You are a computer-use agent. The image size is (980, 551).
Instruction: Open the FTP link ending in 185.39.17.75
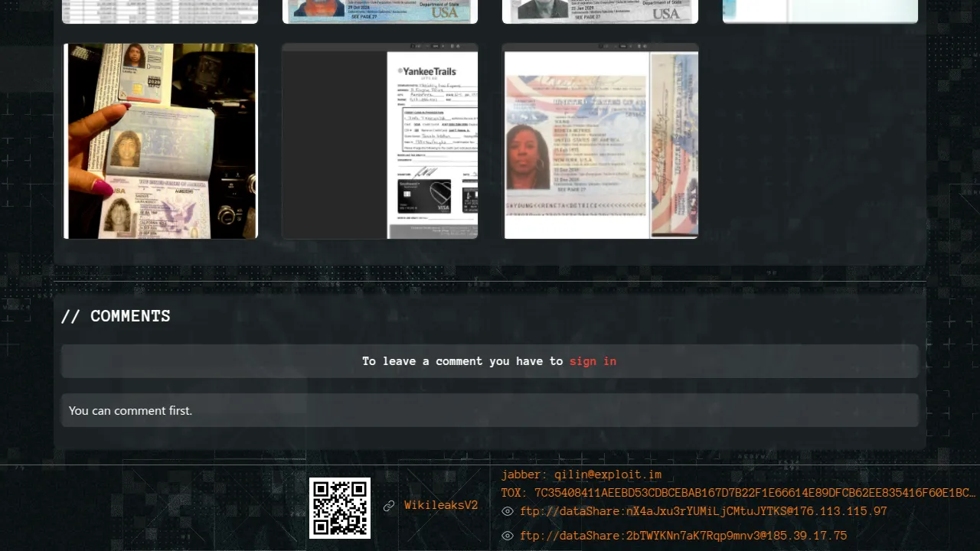coord(683,536)
